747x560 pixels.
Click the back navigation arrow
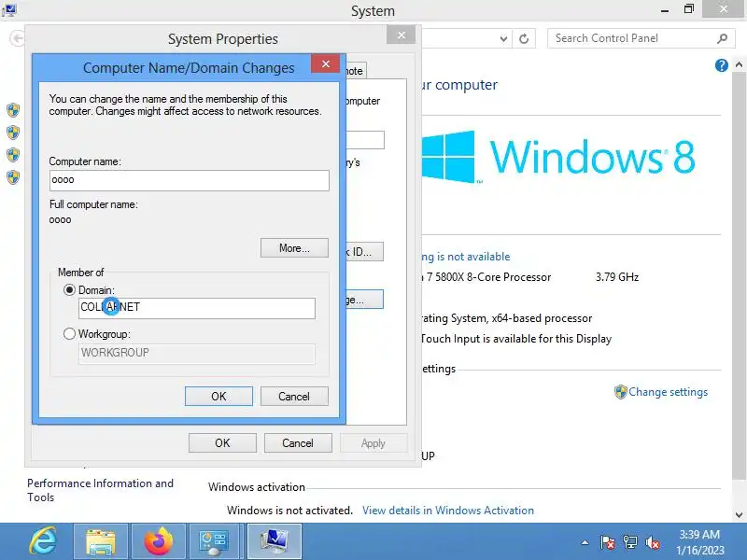pos(17,38)
